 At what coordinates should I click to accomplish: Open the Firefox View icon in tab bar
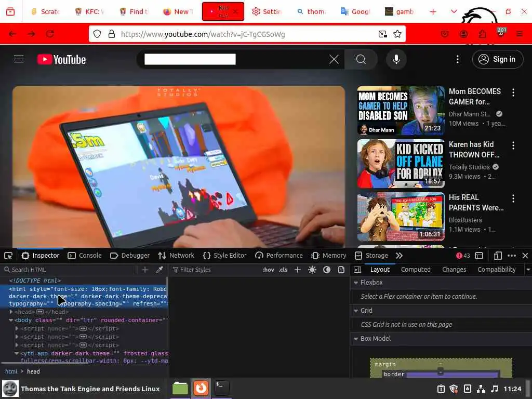[10, 11]
